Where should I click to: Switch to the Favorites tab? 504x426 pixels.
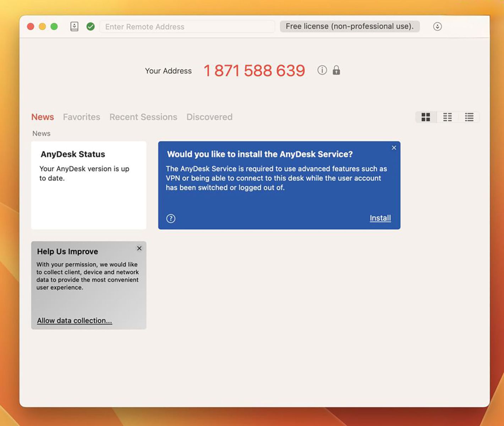tap(82, 117)
